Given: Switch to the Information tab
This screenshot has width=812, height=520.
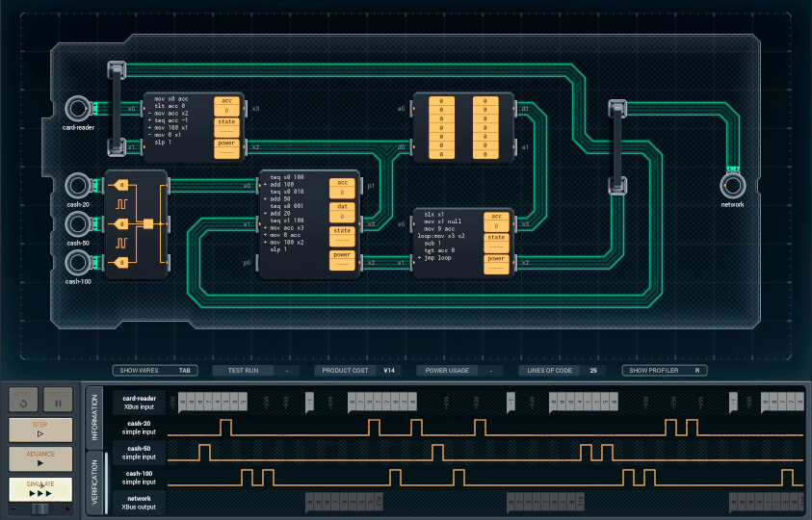Looking at the screenshot, I should click(94, 418).
